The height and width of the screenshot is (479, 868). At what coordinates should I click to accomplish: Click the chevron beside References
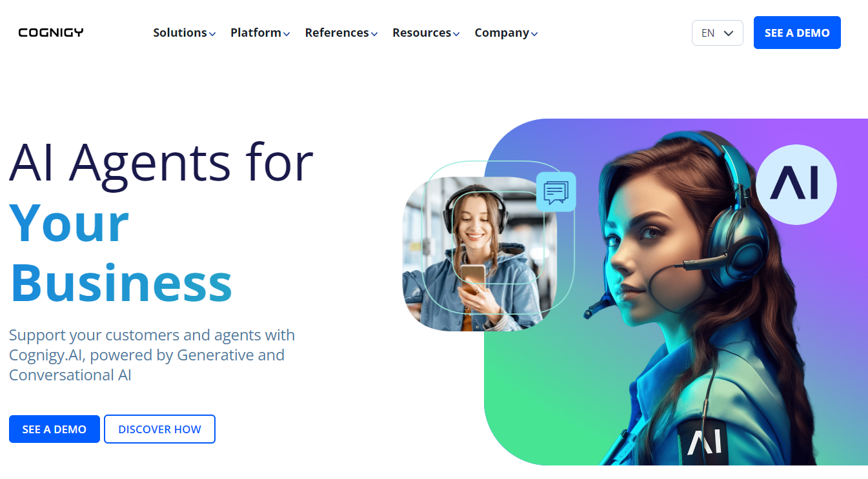tap(374, 34)
